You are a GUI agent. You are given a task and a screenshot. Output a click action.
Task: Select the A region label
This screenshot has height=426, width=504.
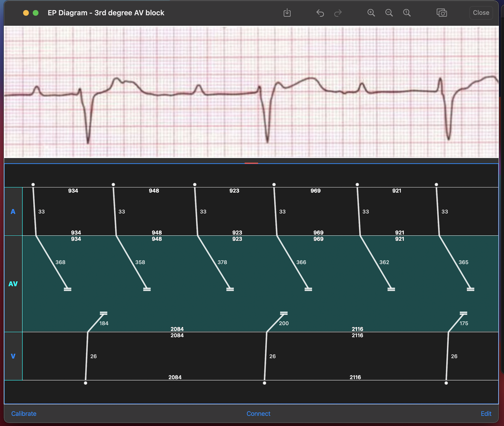(x=13, y=211)
